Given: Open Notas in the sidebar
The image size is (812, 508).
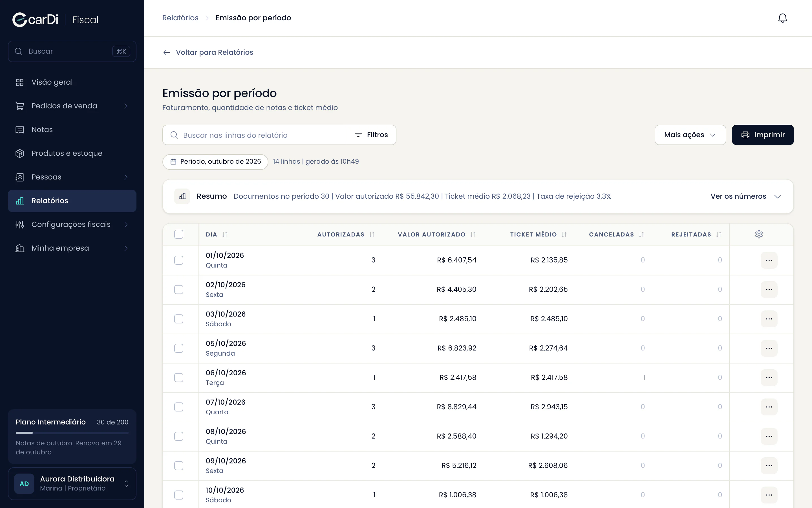Looking at the screenshot, I should (x=72, y=130).
